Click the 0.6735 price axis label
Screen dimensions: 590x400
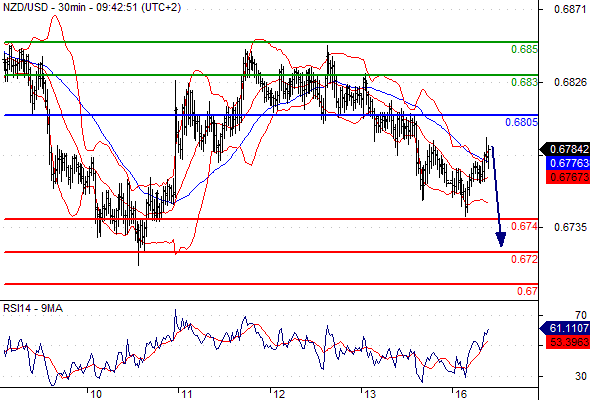(x=570, y=227)
